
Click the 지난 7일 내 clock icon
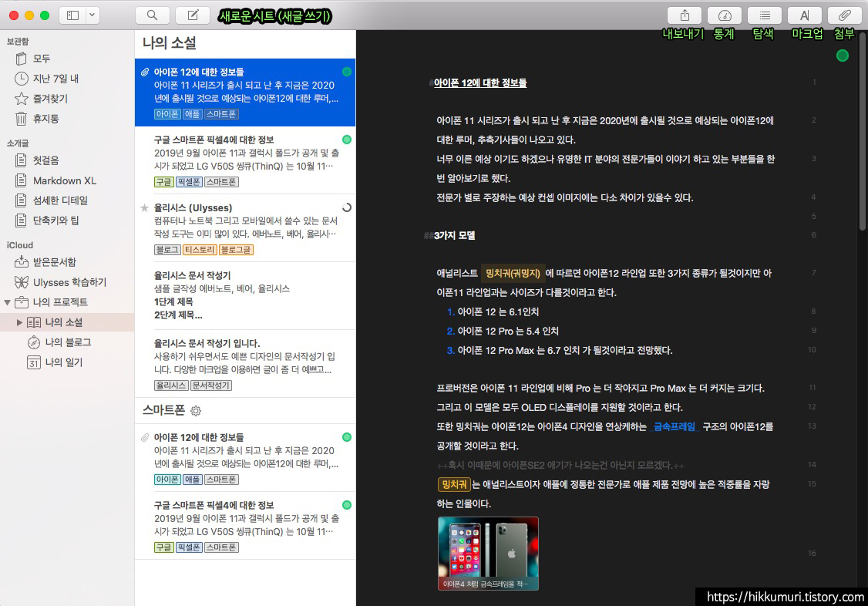click(21, 79)
